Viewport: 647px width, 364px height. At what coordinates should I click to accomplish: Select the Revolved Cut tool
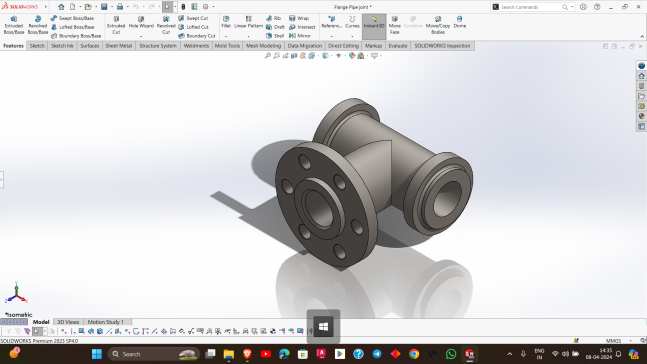tap(166, 25)
